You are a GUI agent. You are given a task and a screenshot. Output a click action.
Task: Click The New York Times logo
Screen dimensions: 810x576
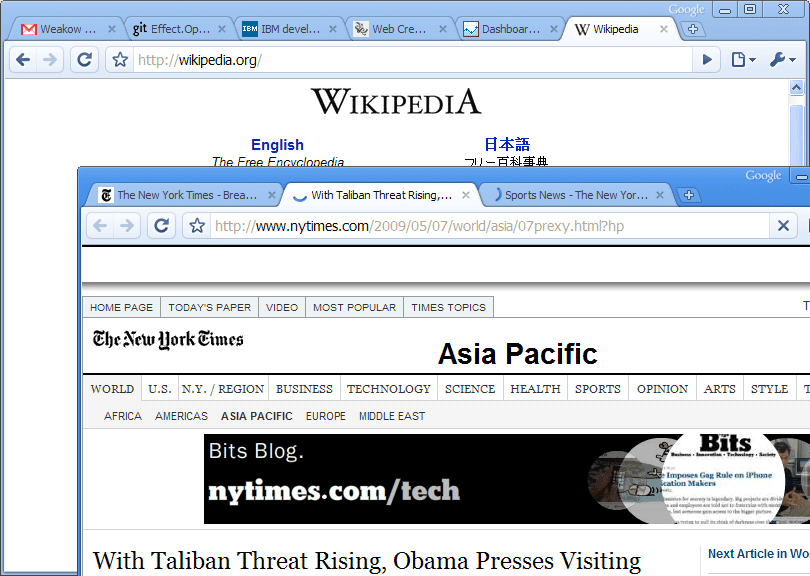tap(168, 339)
